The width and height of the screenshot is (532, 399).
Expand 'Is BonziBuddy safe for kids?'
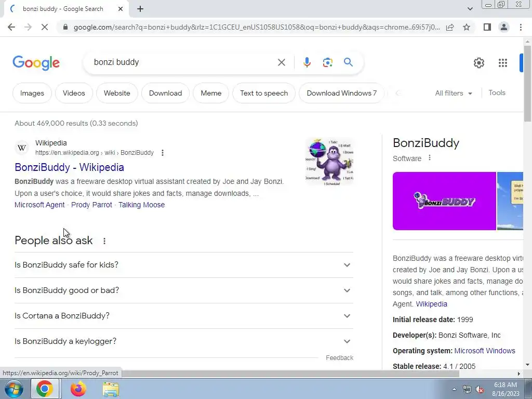click(184, 264)
